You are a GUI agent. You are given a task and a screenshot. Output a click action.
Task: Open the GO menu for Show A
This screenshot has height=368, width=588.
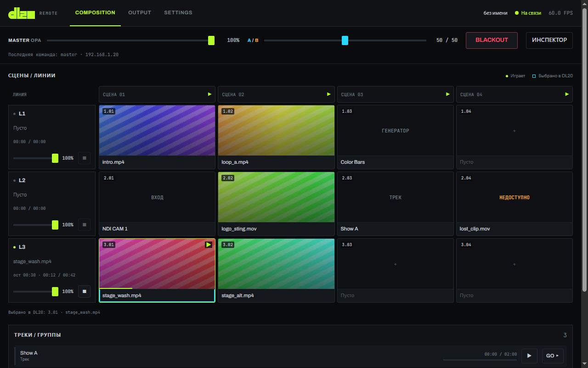553,356
